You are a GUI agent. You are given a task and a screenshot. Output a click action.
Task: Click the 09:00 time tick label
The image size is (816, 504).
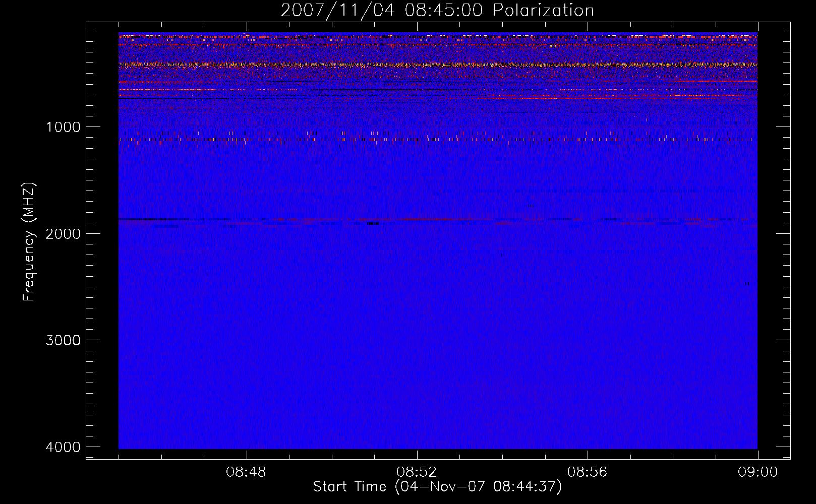(x=757, y=472)
